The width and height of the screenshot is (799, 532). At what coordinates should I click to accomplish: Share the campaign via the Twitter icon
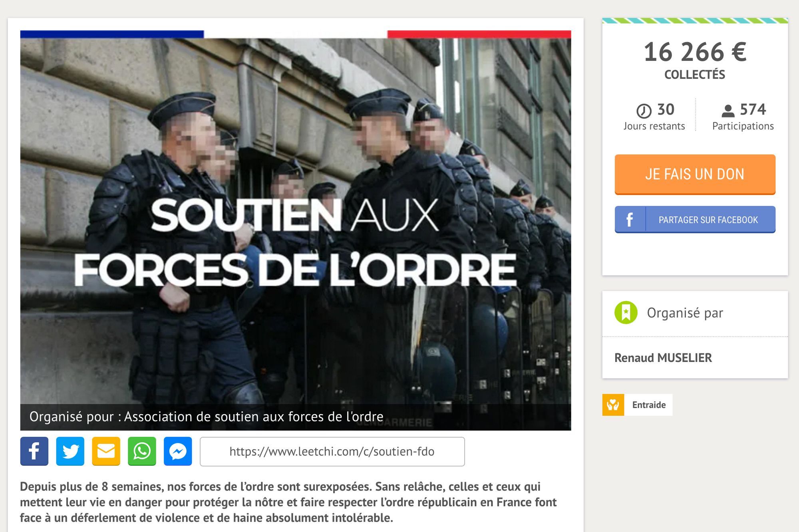pyautogui.click(x=70, y=451)
